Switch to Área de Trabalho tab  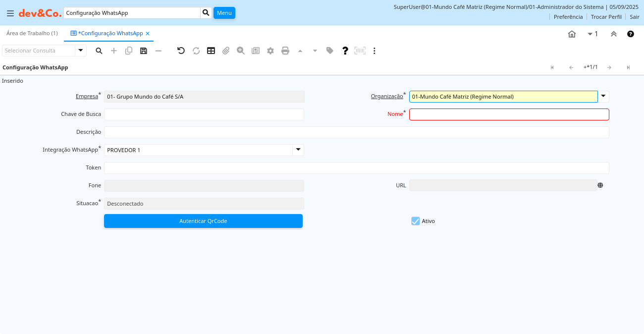(x=32, y=33)
